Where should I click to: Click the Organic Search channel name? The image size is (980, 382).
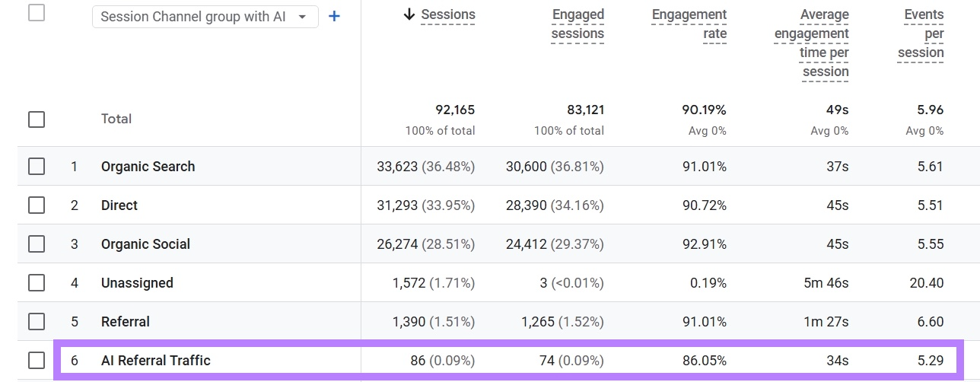[148, 167]
